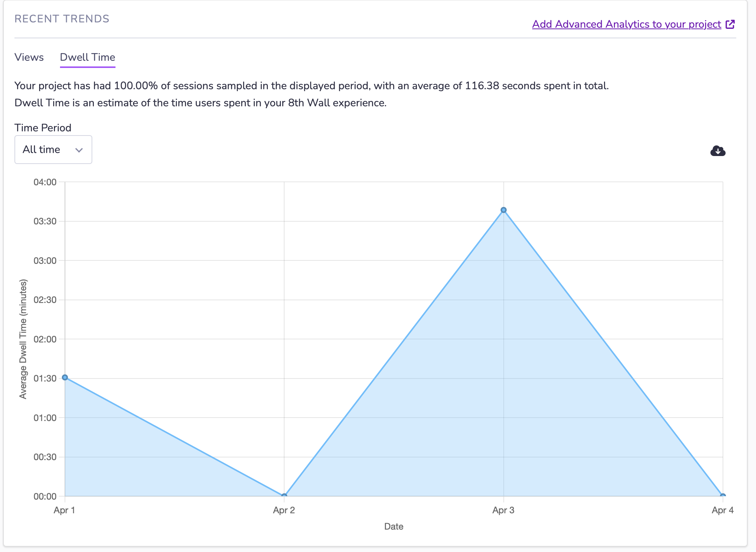This screenshot has height=552, width=756.
Task: Click the RECENT TRENDS heading
Action: 61,18
